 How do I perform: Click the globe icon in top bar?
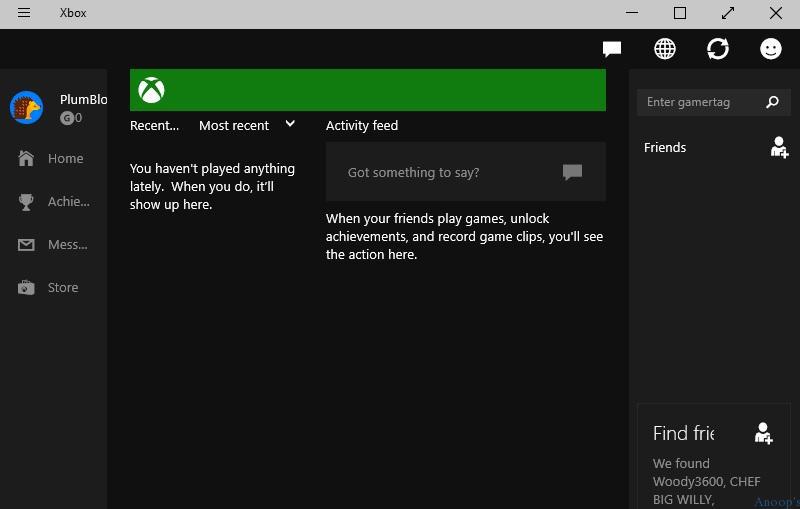[x=665, y=49]
